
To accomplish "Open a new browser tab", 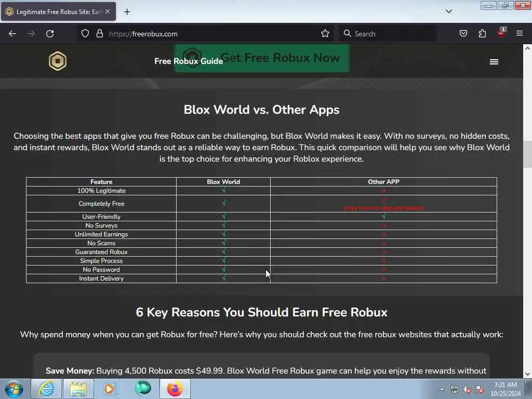I will 127,12.
